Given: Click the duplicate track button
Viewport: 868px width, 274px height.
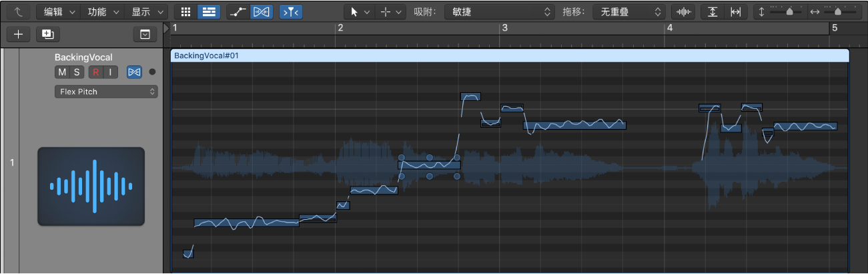Looking at the screenshot, I should 47,33.
